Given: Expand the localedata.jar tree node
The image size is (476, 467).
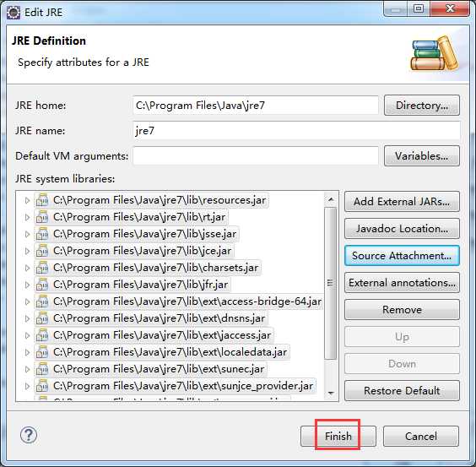Looking at the screenshot, I should pos(27,352).
